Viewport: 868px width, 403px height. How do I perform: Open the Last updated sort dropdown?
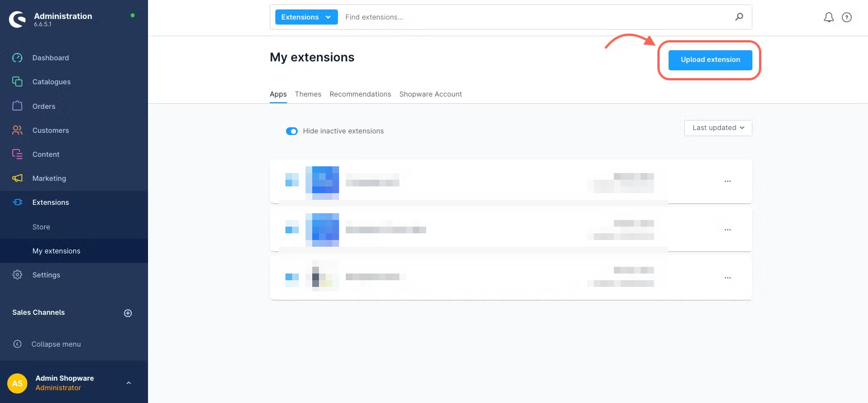718,128
